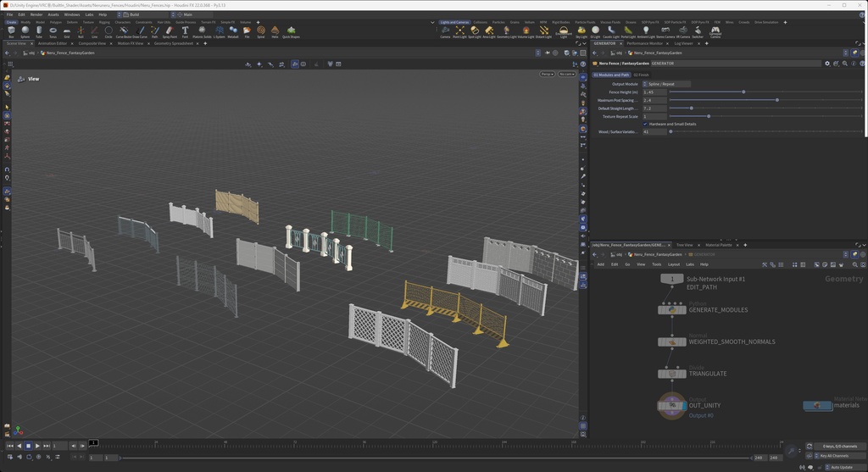Viewport: 868px width, 472px height.
Task: Add a Gamepad Camera from the shelf
Action: click(x=715, y=32)
